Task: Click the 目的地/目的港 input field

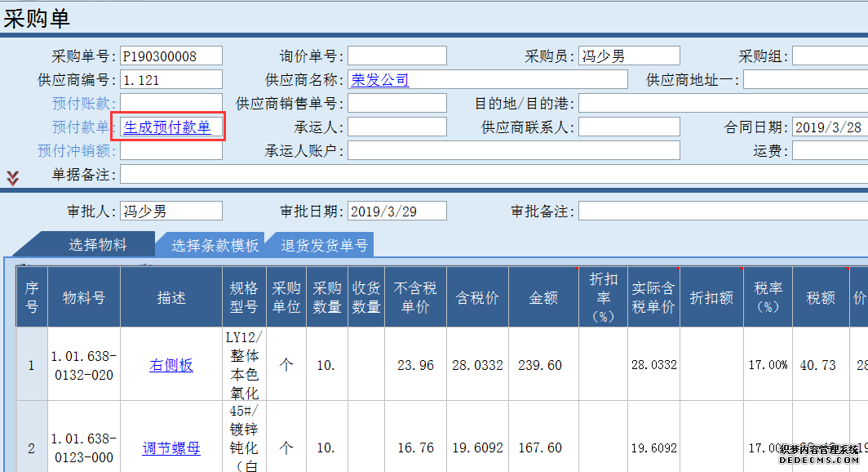Action: coord(722,104)
